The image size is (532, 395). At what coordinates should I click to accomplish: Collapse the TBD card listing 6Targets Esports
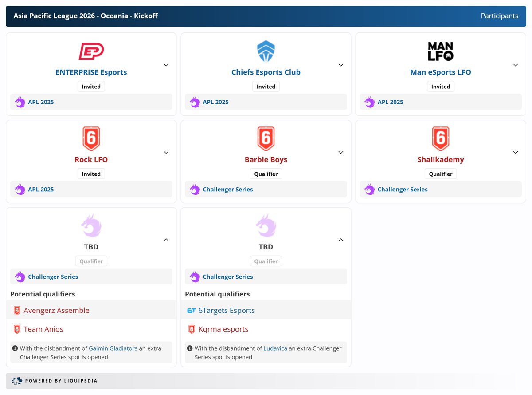point(341,240)
